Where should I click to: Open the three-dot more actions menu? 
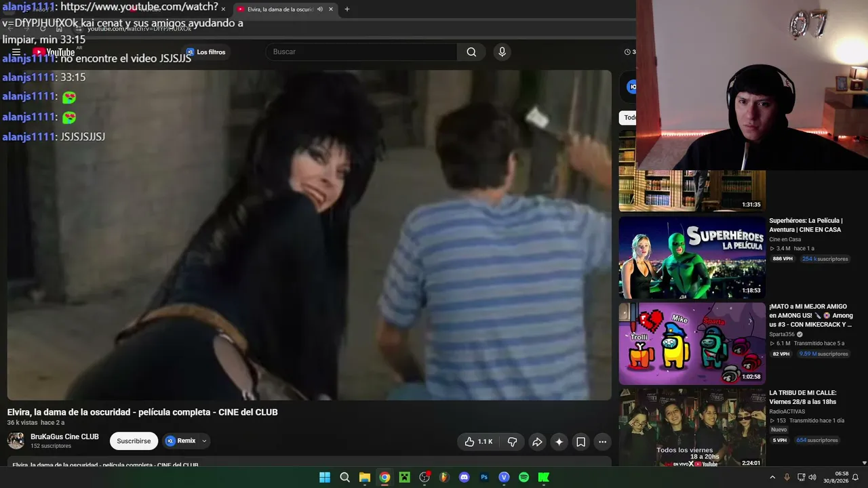pos(602,442)
